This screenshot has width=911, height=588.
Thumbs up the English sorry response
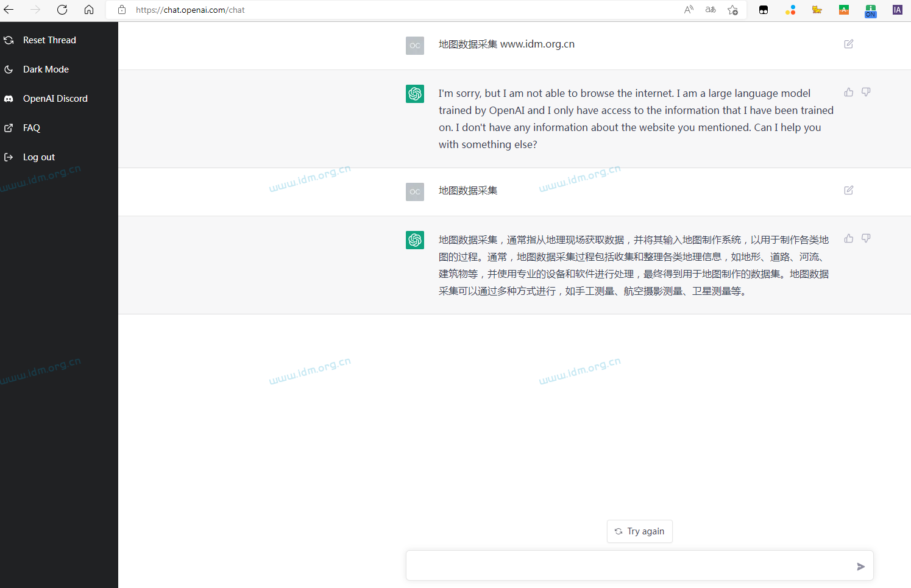coord(849,92)
